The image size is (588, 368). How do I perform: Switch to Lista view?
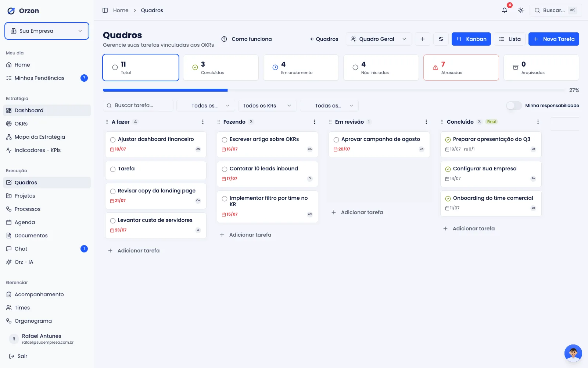(x=510, y=39)
